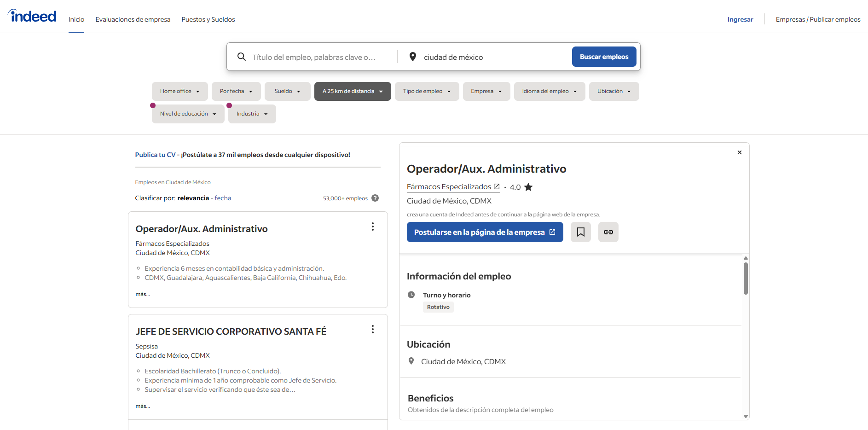This screenshot has height=430, width=868.
Task: Click the help icon next to 53,000+ empleos
Action: point(375,198)
